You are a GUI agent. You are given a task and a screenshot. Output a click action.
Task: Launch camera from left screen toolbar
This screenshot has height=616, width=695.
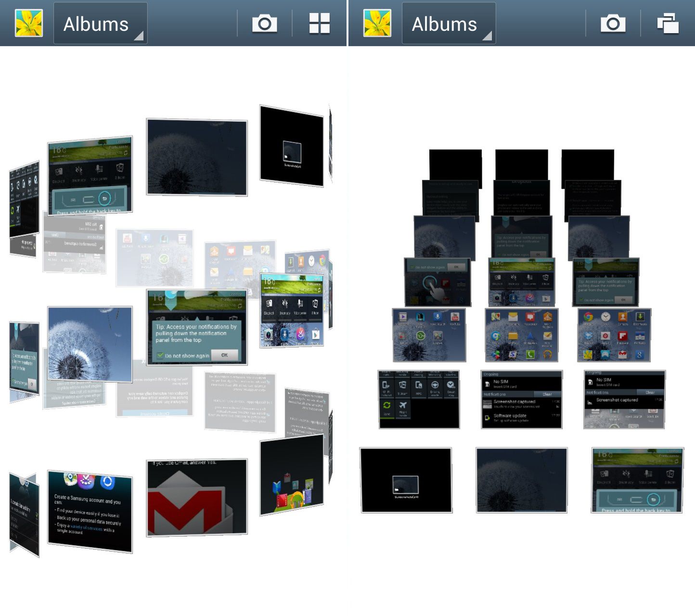(264, 23)
